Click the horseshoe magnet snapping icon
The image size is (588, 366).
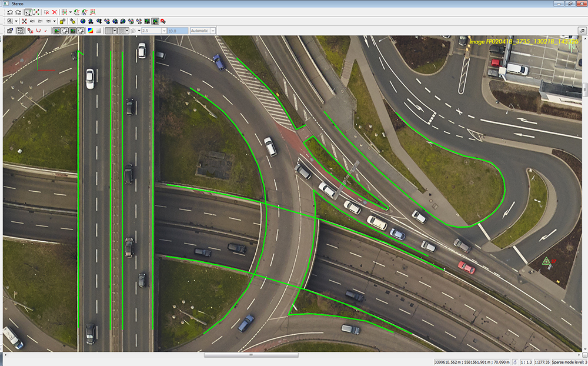click(x=163, y=21)
